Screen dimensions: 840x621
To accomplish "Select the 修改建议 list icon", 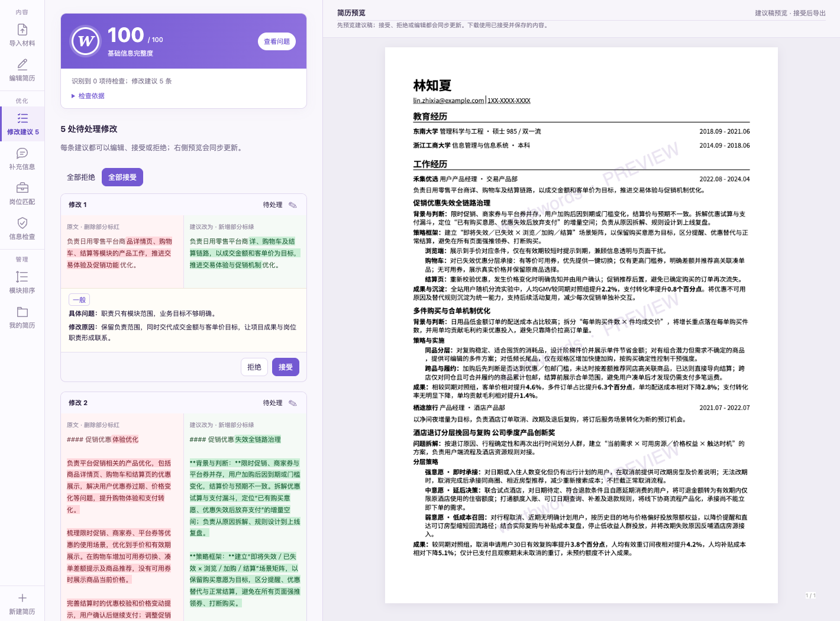I will (22, 118).
